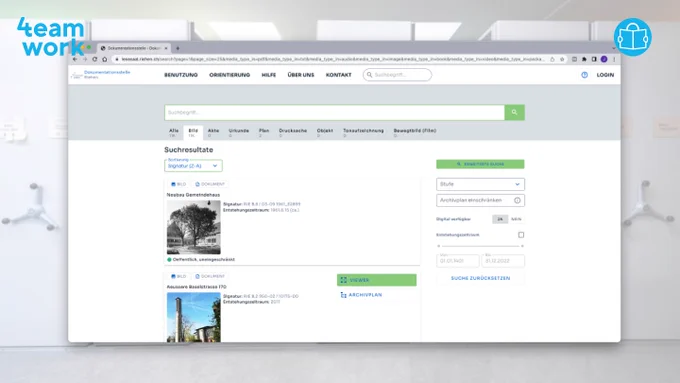The height and width of the screenshot is (383, 680).
Task: Click the browser back arrow
Action: tap(75, 59)
